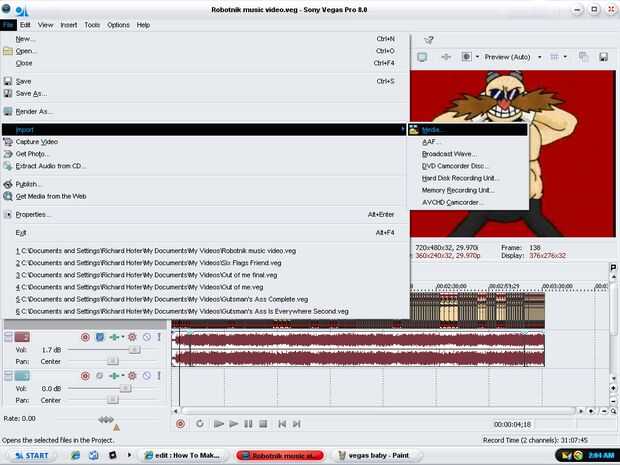
Task: Click red track color icon of 1.7 dB track
Action: [22, 337]
